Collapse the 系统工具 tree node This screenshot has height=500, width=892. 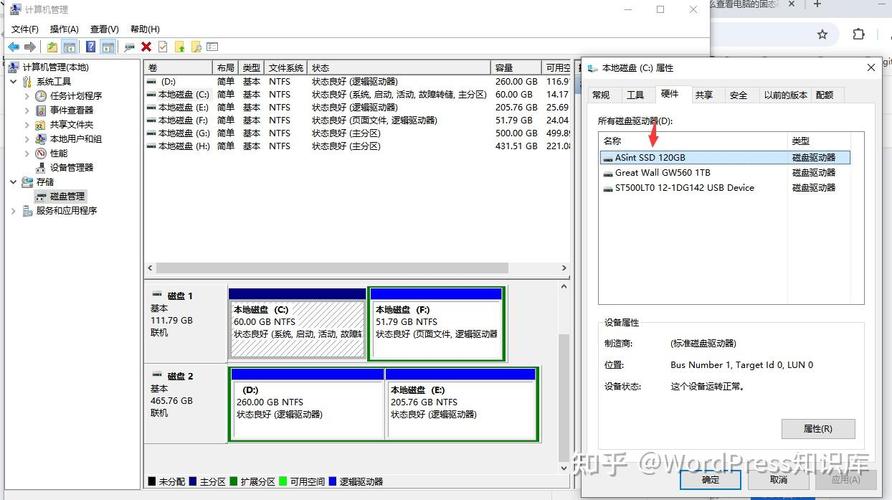coord(14,82)
